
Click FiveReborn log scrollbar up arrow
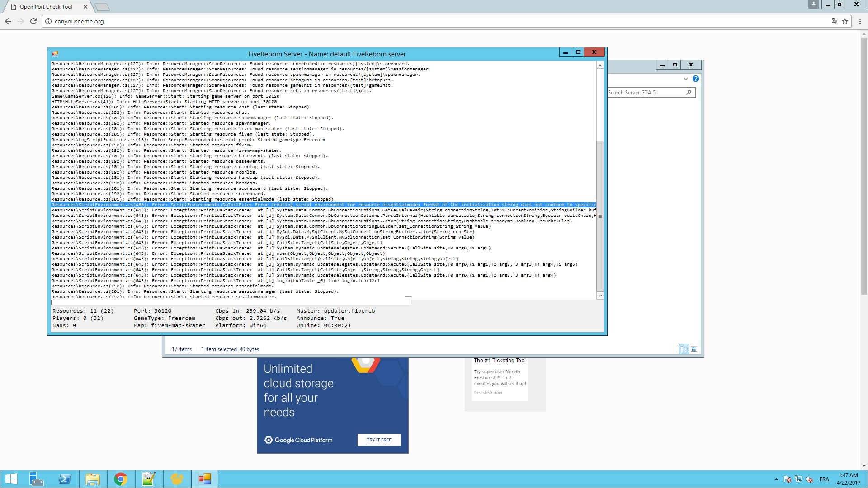tap(600, 66)
